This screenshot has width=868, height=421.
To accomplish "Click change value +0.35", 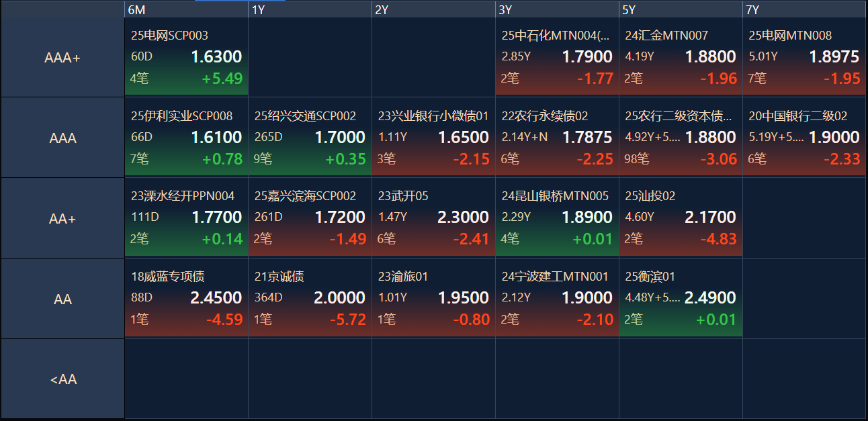I will coord(346,159).
